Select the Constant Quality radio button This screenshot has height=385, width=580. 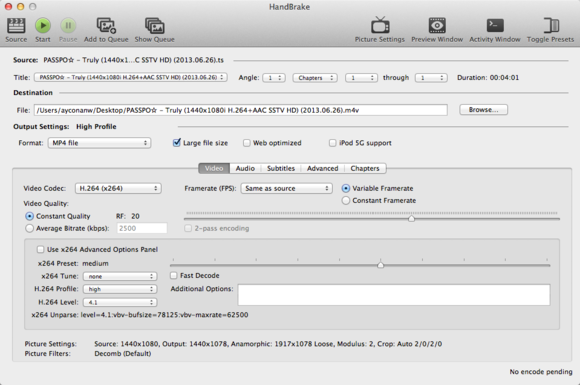(29, 216)
